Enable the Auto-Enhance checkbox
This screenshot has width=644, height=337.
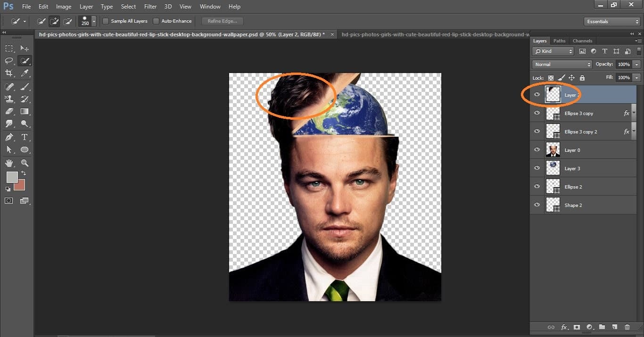156,21
